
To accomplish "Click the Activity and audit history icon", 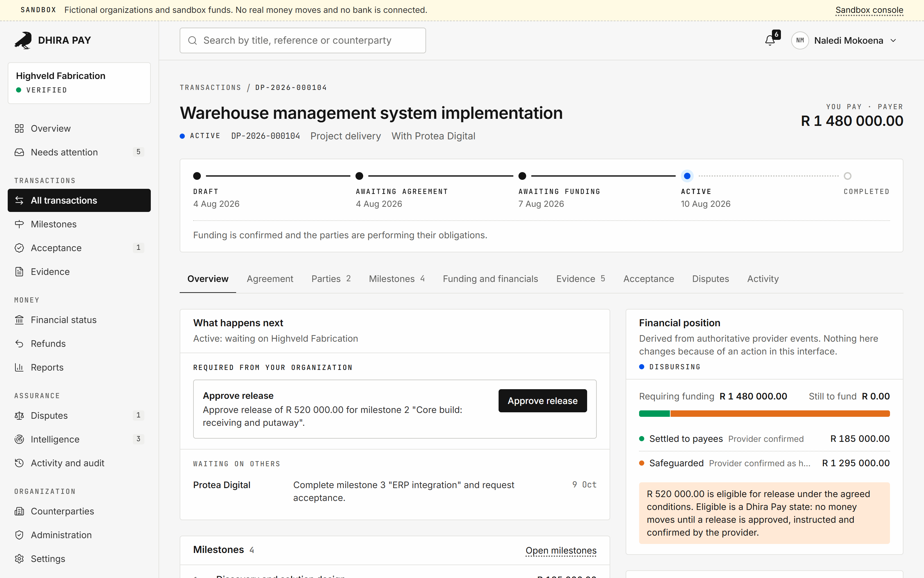I will pos(19,462).
